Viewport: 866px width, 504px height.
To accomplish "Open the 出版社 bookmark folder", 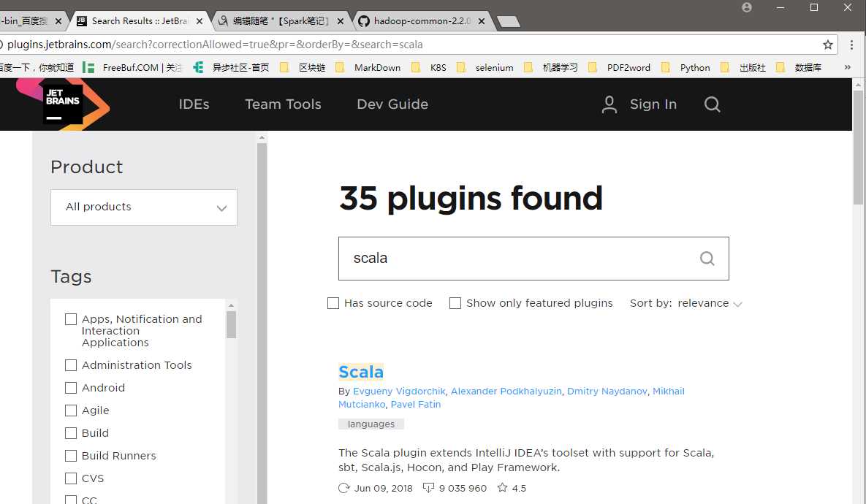I will coord(742,67).
